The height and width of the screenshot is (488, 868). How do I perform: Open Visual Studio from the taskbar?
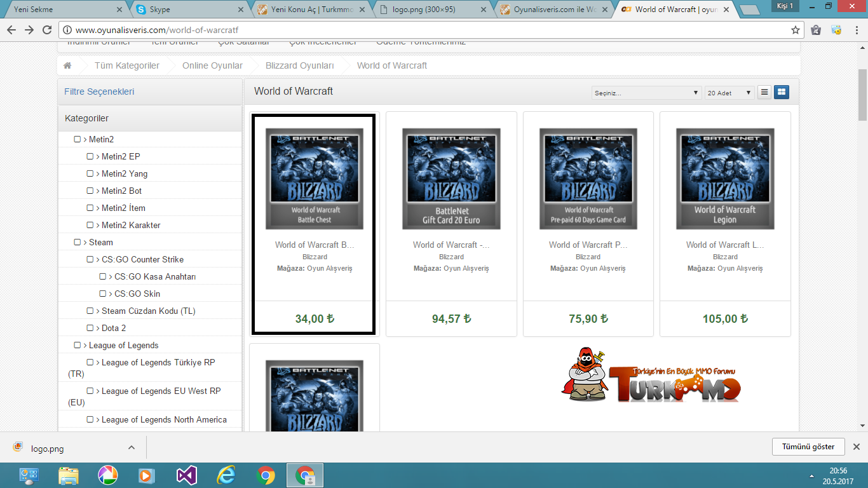pos(187,475)
